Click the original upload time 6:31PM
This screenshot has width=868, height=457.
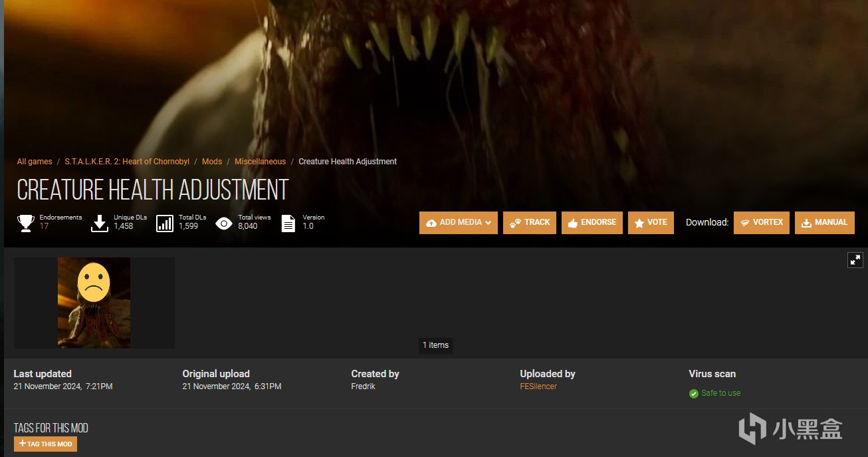click(x=268, y=386)
